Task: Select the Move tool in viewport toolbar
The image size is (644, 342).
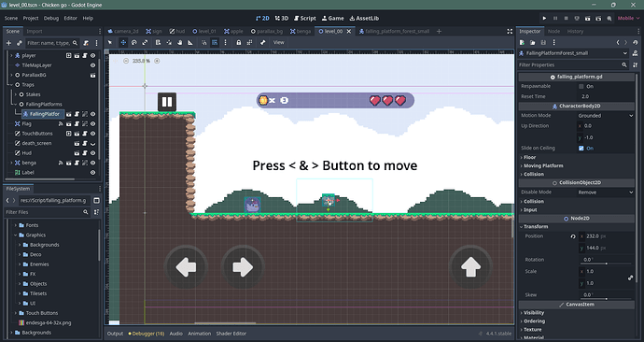Action: (x=123, y=42)
